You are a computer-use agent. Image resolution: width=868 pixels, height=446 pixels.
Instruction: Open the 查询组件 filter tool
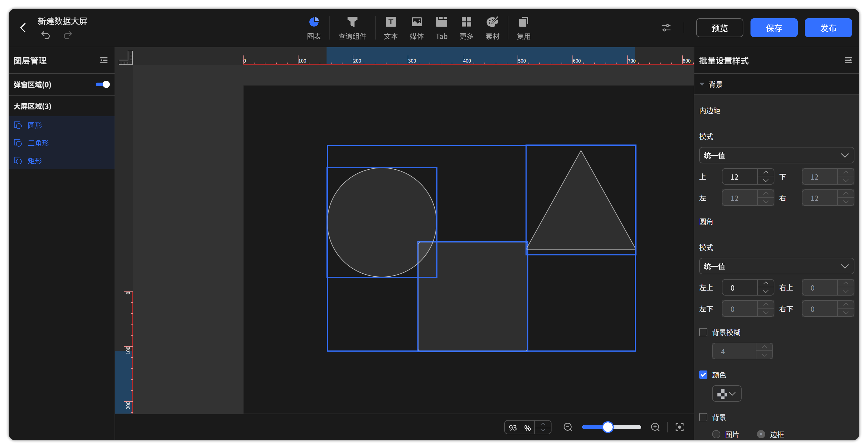click(x=352, y=28)
